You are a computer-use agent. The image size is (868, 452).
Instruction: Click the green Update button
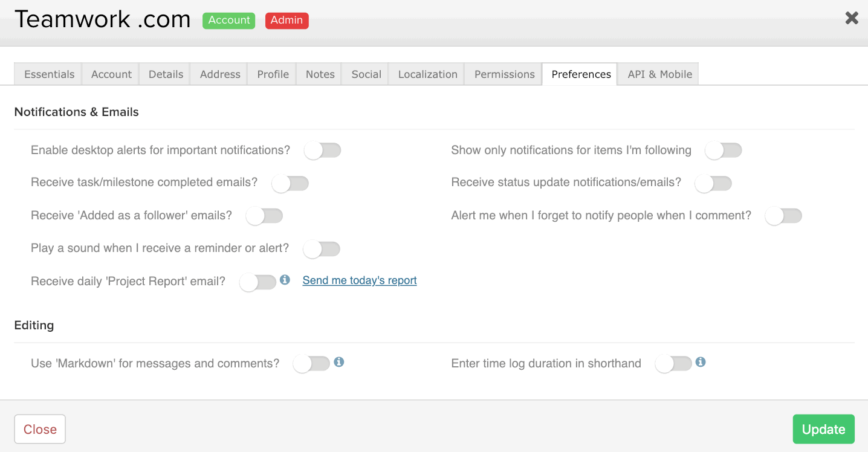(823, 429)
